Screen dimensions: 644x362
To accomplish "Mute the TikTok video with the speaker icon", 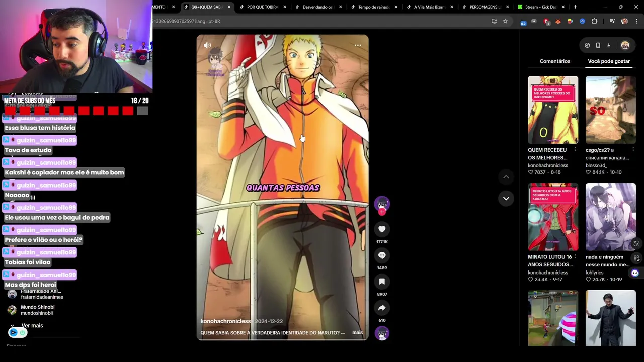I will 207,45.
